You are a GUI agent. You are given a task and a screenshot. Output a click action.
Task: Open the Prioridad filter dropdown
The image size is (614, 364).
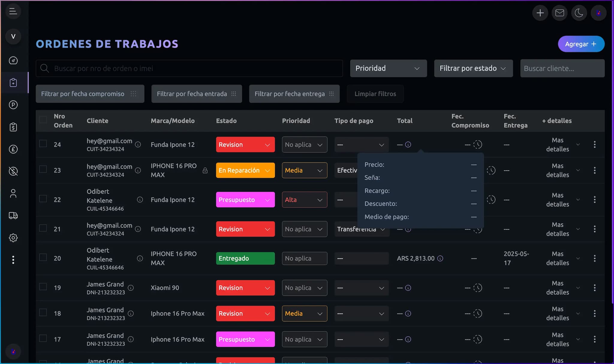[x=388, y=68]
